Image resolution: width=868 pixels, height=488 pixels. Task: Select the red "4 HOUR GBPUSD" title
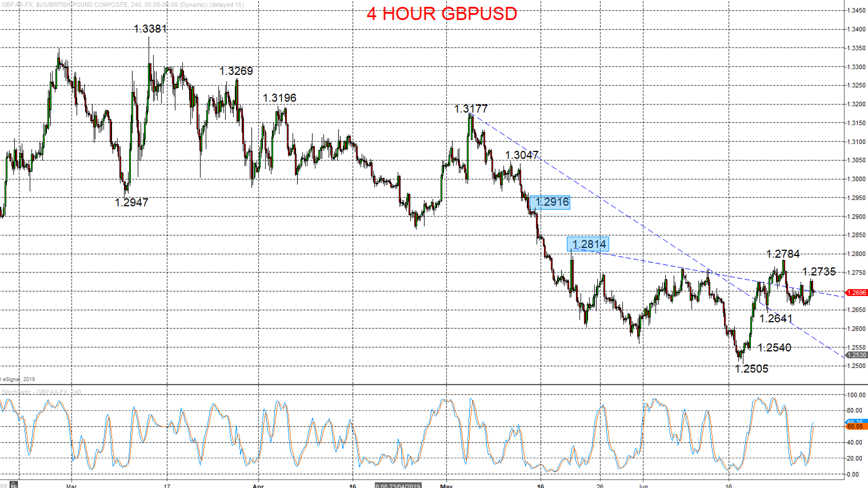coord(442,14)
